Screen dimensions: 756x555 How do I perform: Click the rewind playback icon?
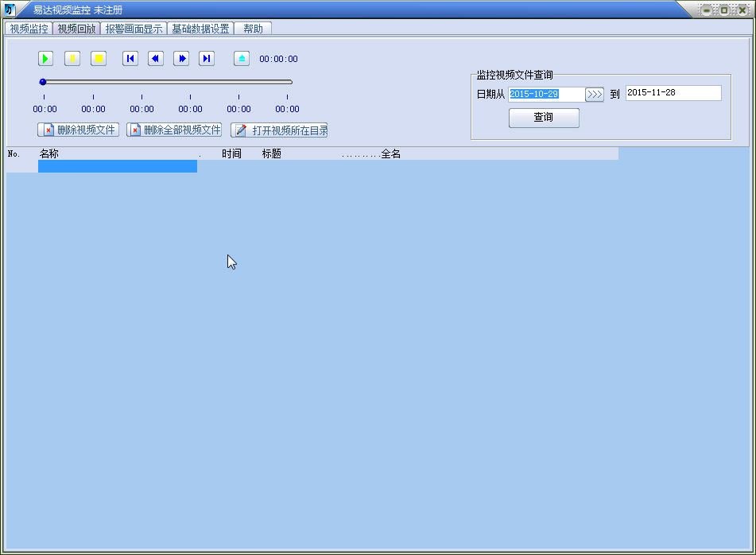click(156, 59)
